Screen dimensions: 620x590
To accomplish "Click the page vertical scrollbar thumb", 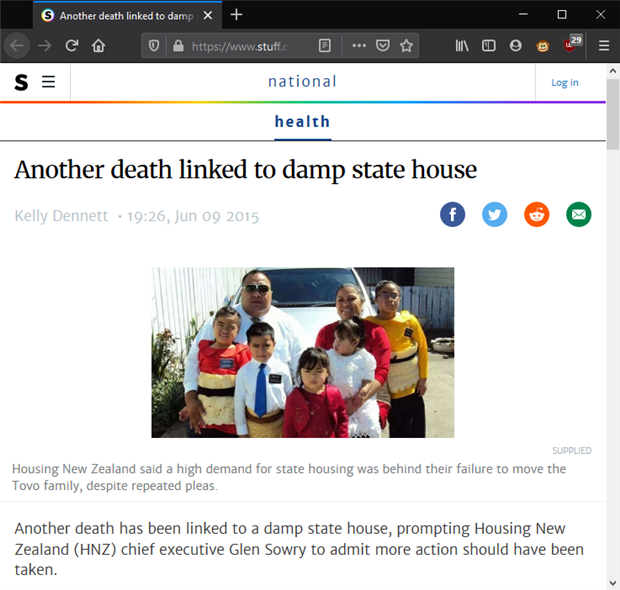I will pos(613,114).
